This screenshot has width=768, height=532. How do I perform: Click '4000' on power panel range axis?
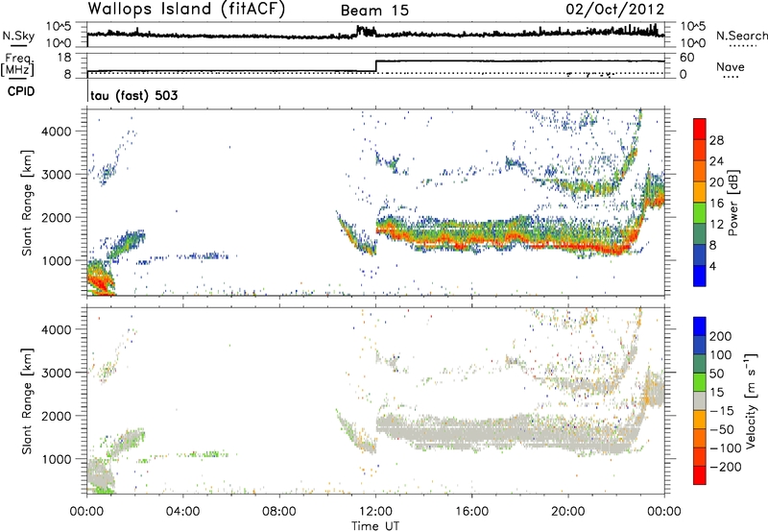pos(56,132)
